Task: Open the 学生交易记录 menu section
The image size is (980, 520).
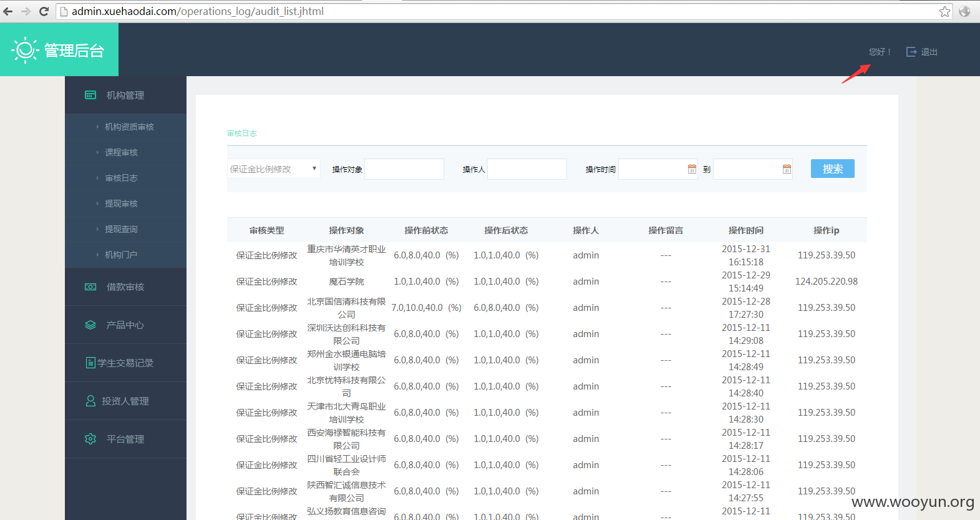Action: [125, 363]
